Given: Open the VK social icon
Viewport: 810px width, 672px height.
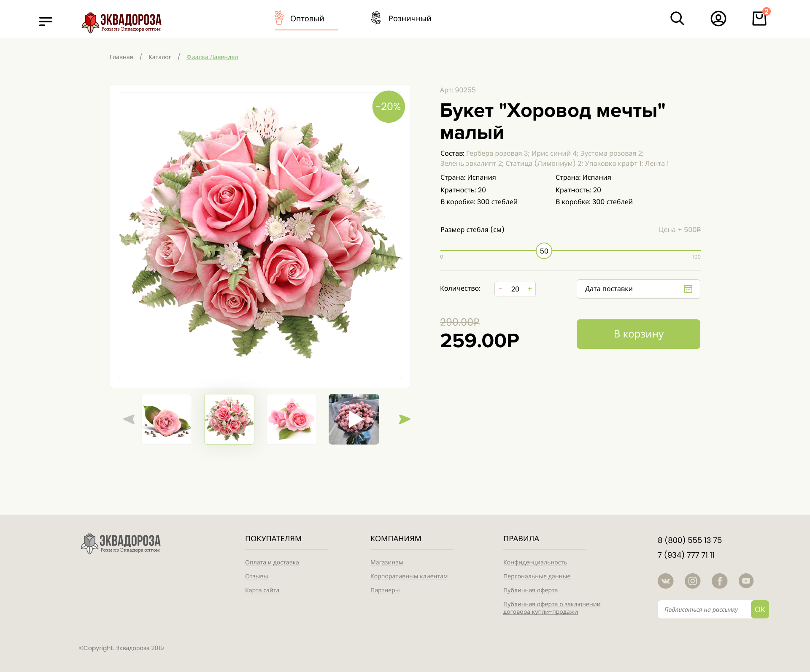Looking at the screenshot, I should [665, 581].
